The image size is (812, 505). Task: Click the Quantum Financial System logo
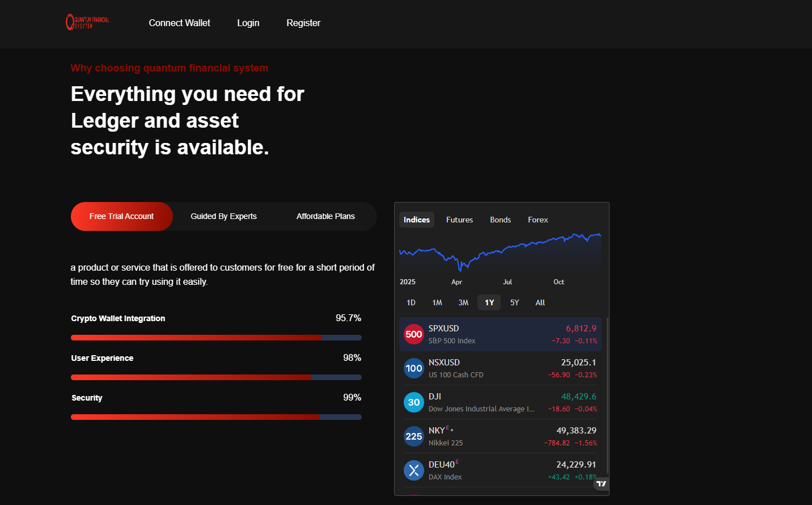(x=87, y=22)
